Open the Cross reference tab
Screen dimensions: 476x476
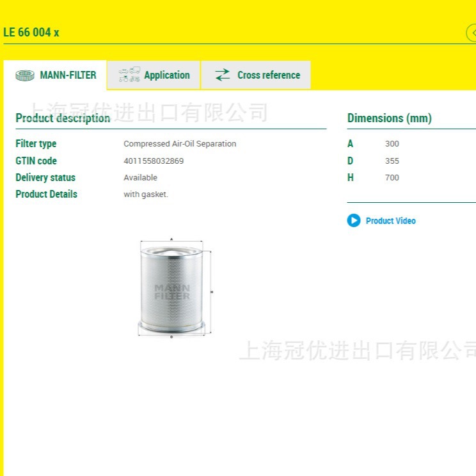256,75
